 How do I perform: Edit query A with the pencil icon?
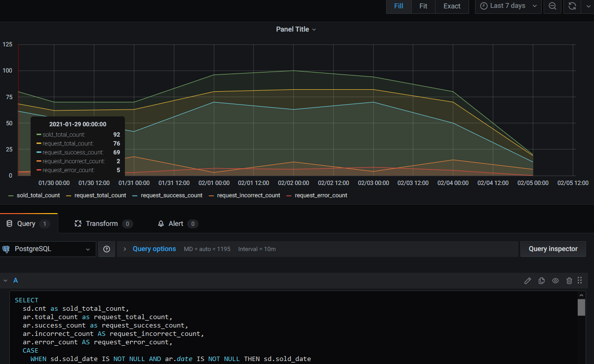click(527, 280)
